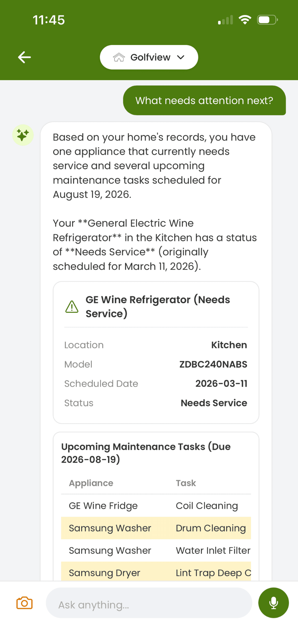Screen dimensions: 298x644
Task: Tap the green microphone button
Action: tap(274, 603)
